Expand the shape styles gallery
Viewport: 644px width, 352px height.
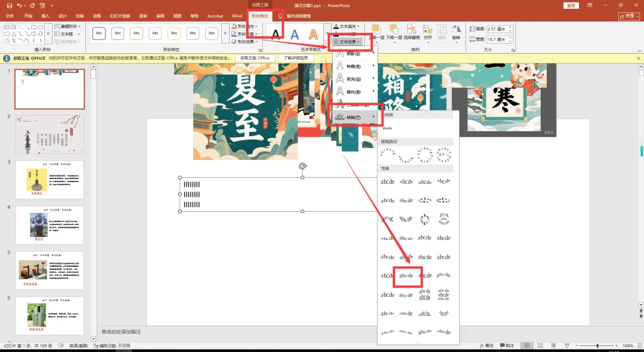[x=225, y=33]
